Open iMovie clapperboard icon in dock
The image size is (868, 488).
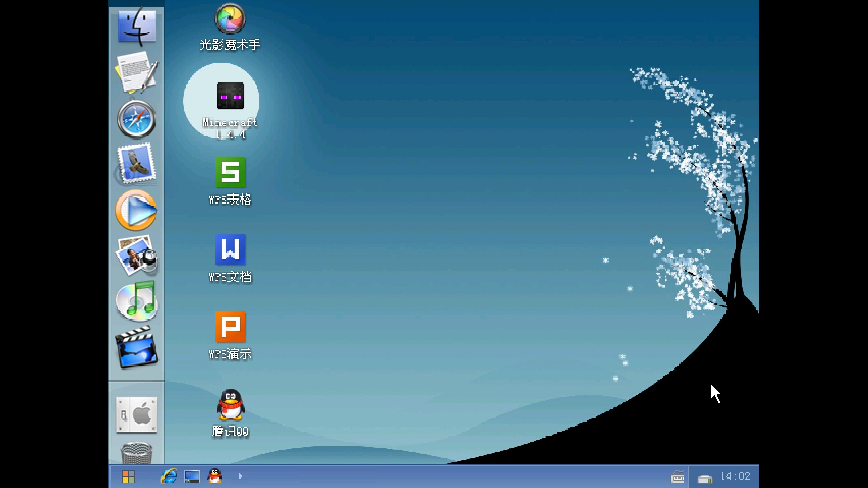(x=137, y=347)
